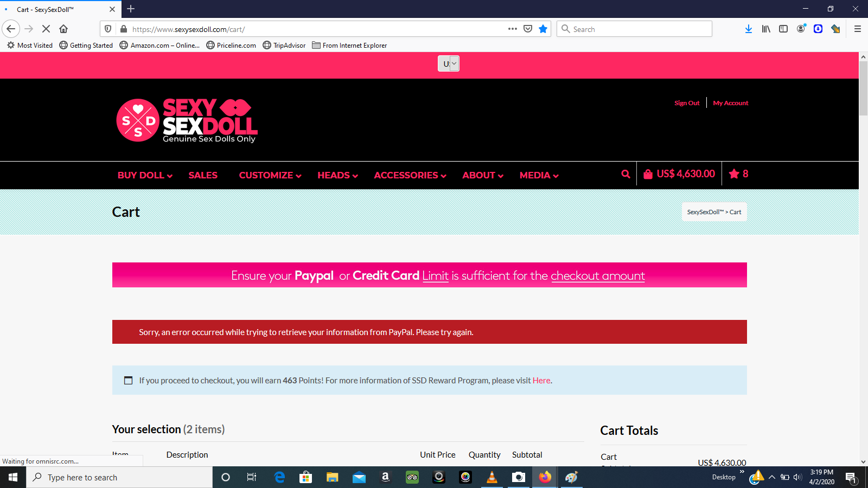Open TripAdvisor bookmark
This screenshot has height=488, width=868.
coord(284,46)
